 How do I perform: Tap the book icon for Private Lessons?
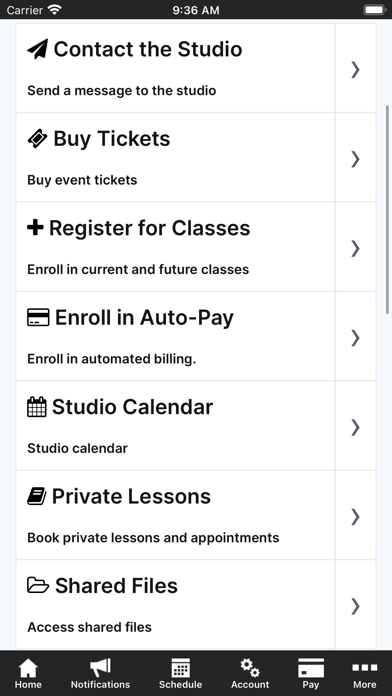point(36,496)
